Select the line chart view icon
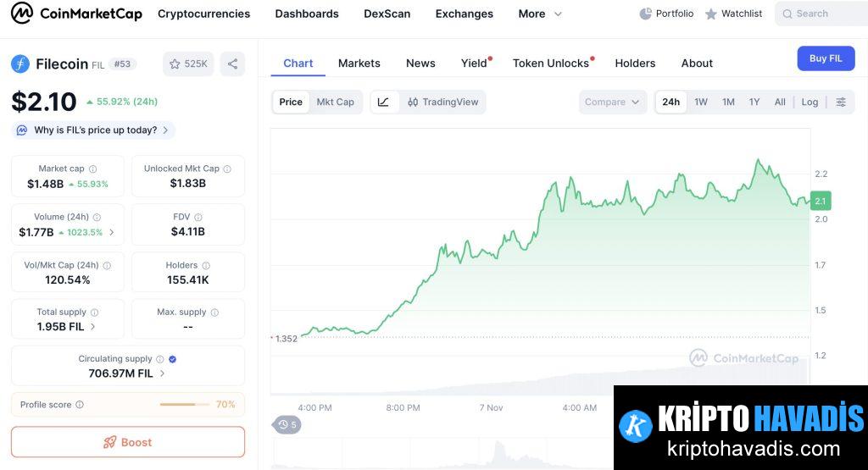The image size is (868, 470). (x=383, y=102)
